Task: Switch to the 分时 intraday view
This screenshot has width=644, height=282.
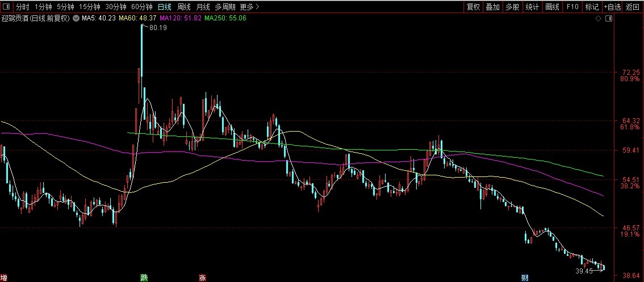Action: pos(22,7)
